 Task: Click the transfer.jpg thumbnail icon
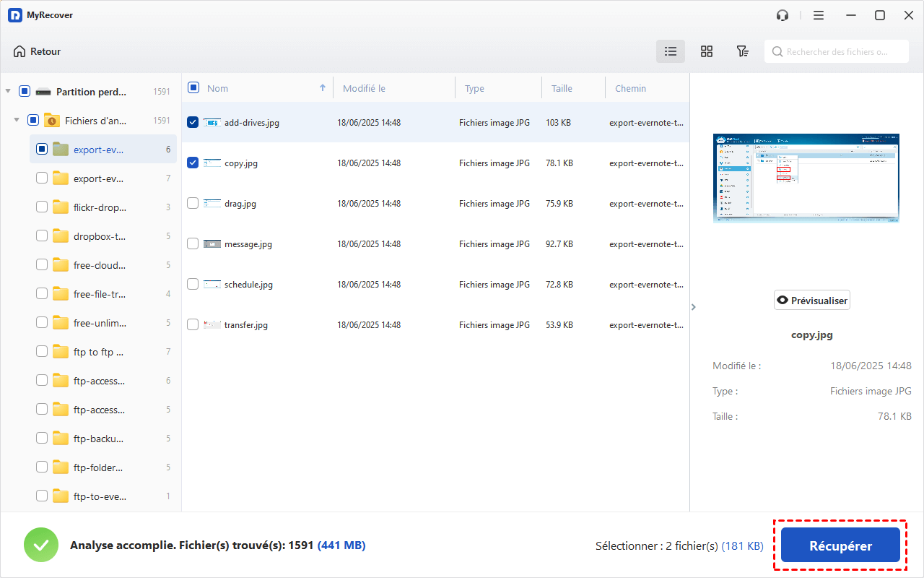[x=212, y=324]
